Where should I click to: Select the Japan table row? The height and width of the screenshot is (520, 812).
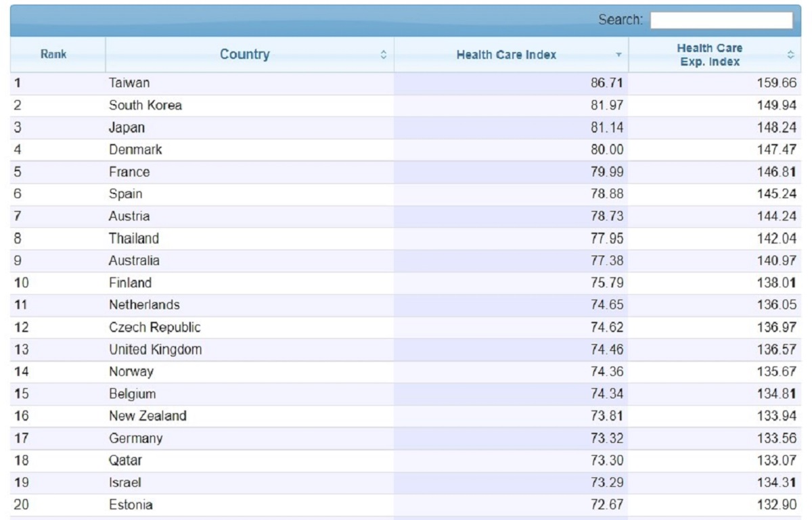click(x=127, y=128)
